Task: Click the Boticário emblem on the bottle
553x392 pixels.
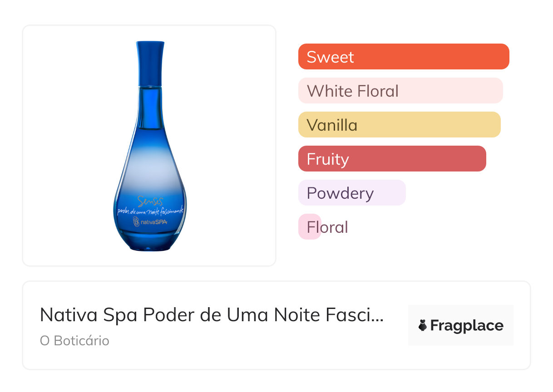Action: click(x=135, y=221)
